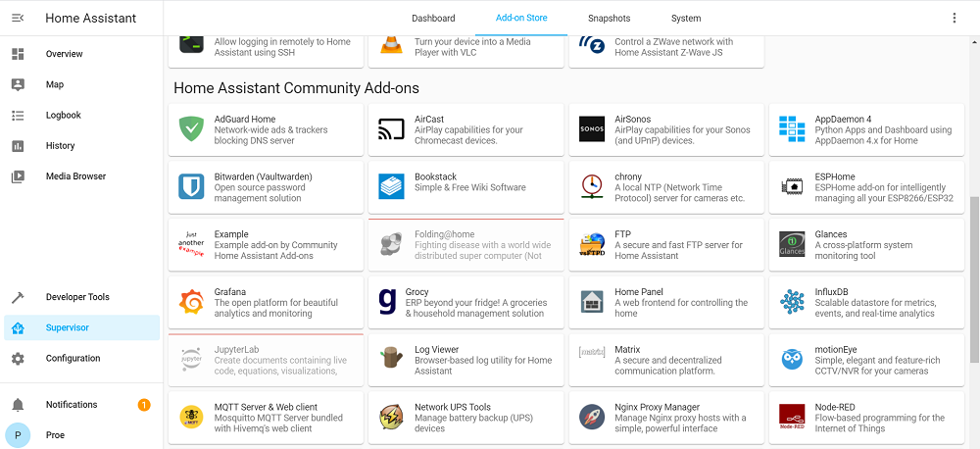
Task: Open Overview in the sidebar
Action: point(82,54)
